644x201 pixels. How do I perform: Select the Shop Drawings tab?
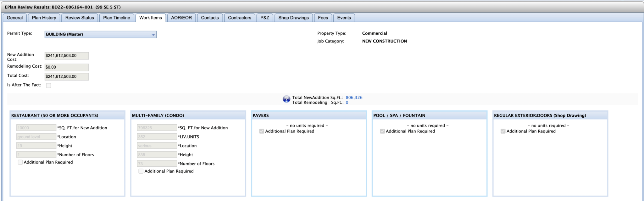[293, 18]
